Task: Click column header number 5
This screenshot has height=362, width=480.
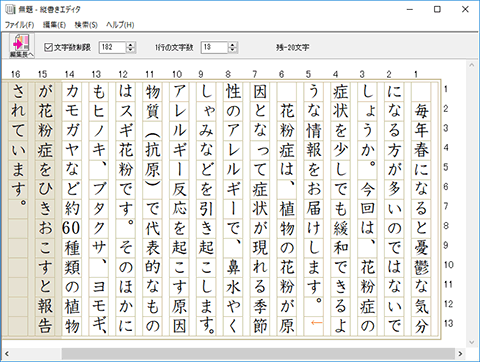Action: coord(308,74)
